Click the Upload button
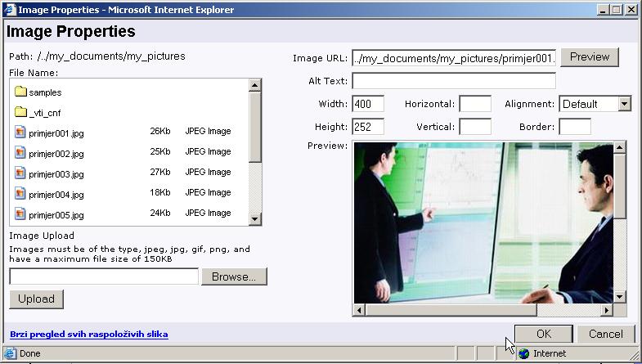 36,299
